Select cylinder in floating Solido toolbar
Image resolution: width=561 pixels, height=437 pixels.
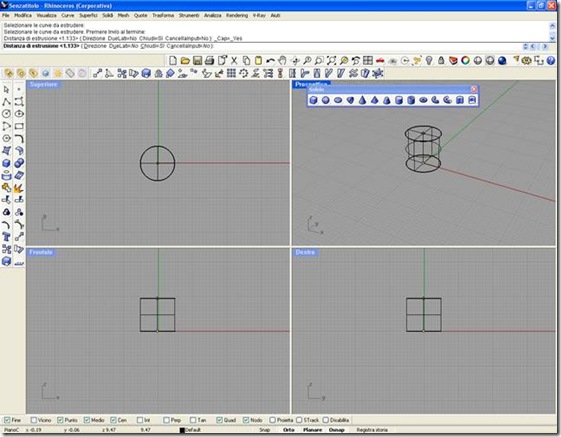(399, 100)
